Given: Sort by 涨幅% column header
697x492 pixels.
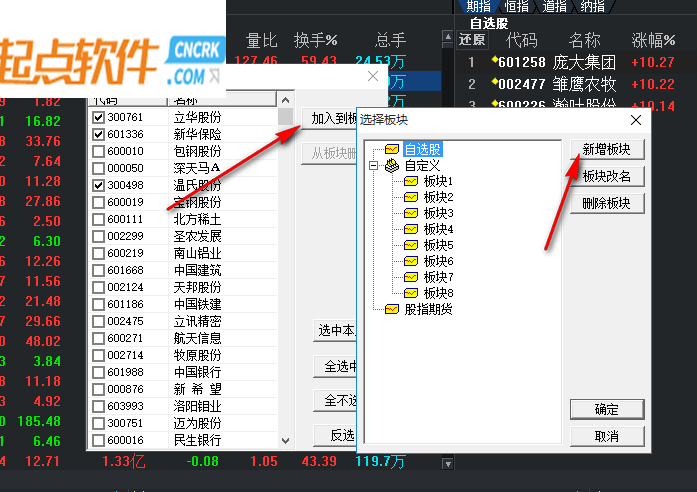Looking at the screenshot, I should click(x=653, y=40).
